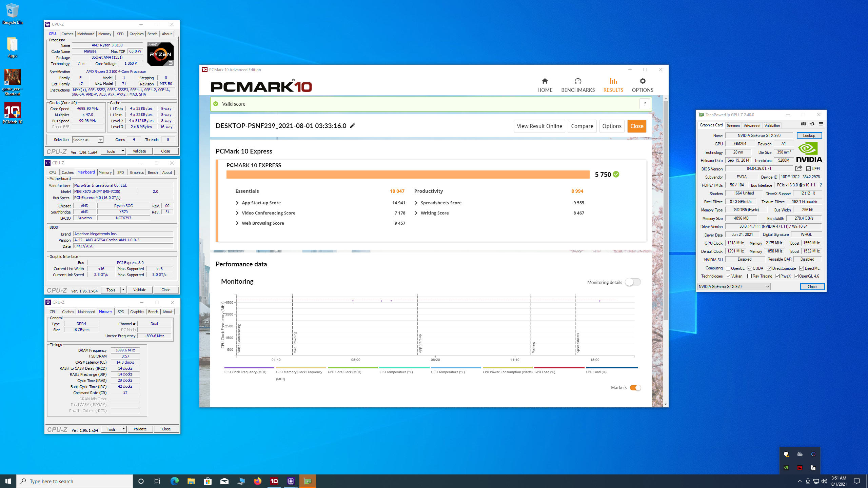Click the taskbar search box

point(75,481)
